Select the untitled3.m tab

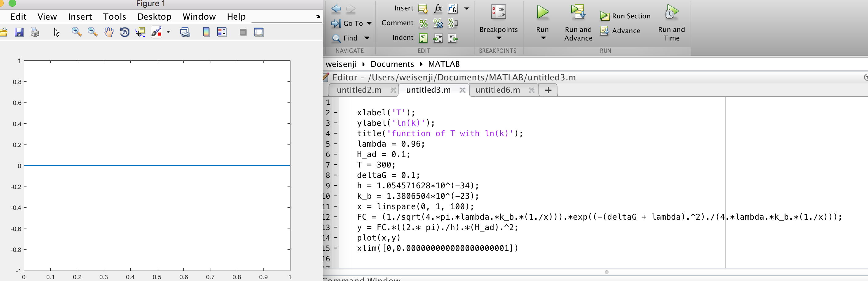click(428, 90)
